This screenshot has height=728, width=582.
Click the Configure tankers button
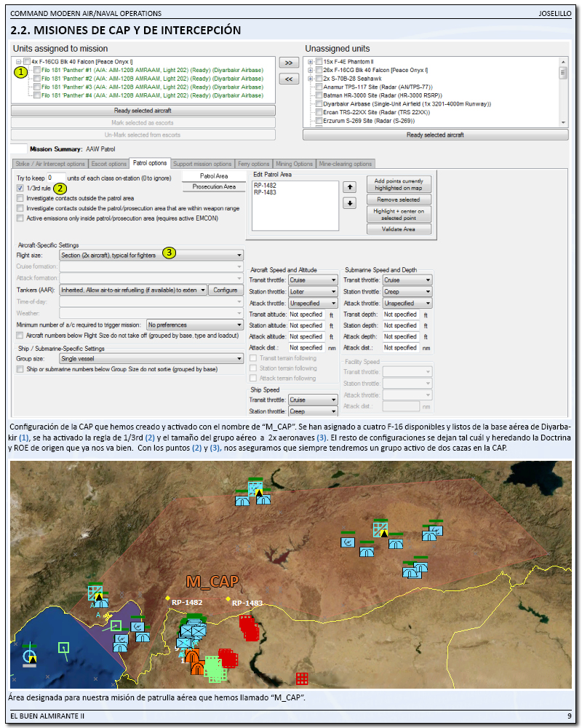click(x=226, y=290)
